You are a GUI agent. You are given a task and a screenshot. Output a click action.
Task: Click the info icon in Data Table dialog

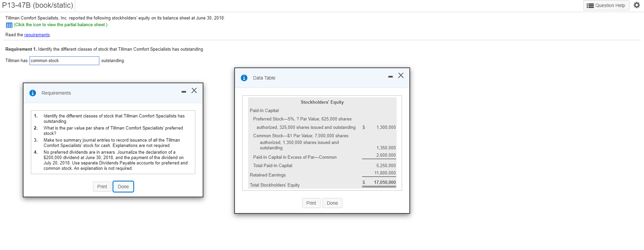pos(244,78)
